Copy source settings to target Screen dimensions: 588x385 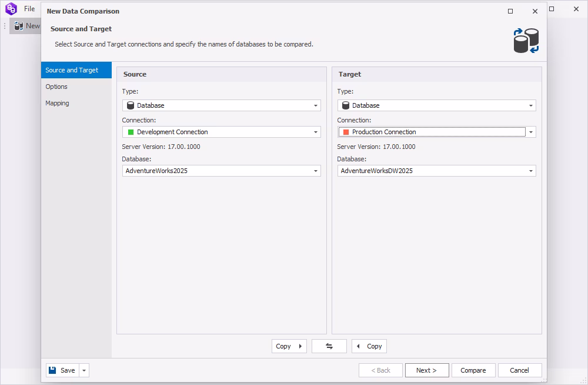[289, 346]
